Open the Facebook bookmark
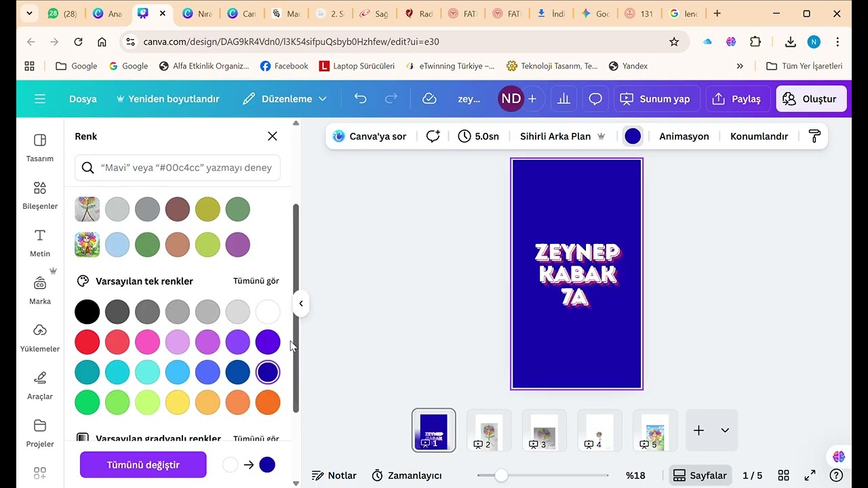This screenshot has height=488, width=868. [x=283, y=66]
